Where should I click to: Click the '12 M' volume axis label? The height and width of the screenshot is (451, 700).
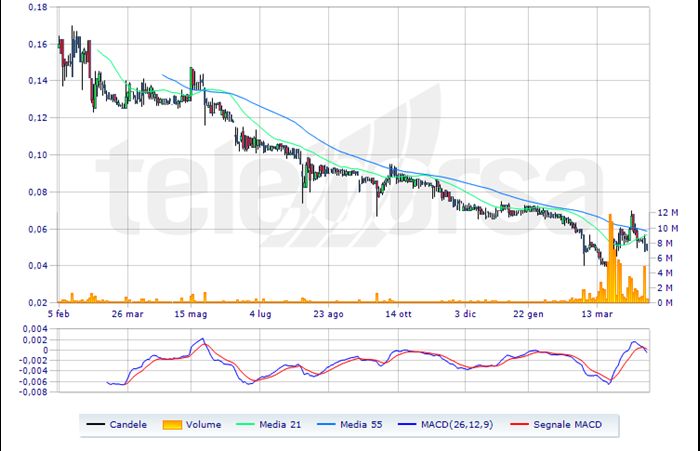pos(667,213)
